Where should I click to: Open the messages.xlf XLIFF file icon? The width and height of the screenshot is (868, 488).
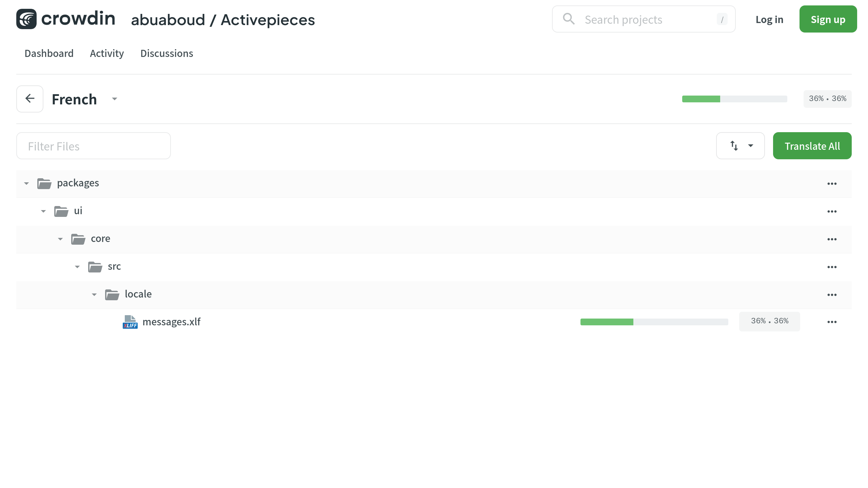coord(130,322)
